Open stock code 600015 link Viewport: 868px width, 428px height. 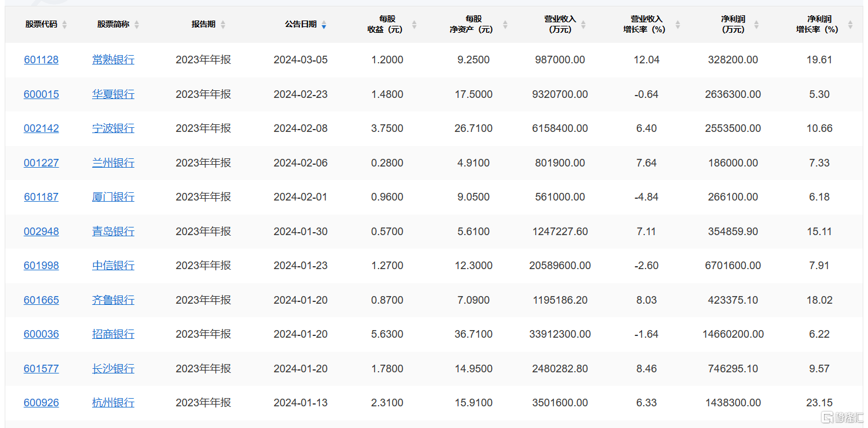coord(41,94)
